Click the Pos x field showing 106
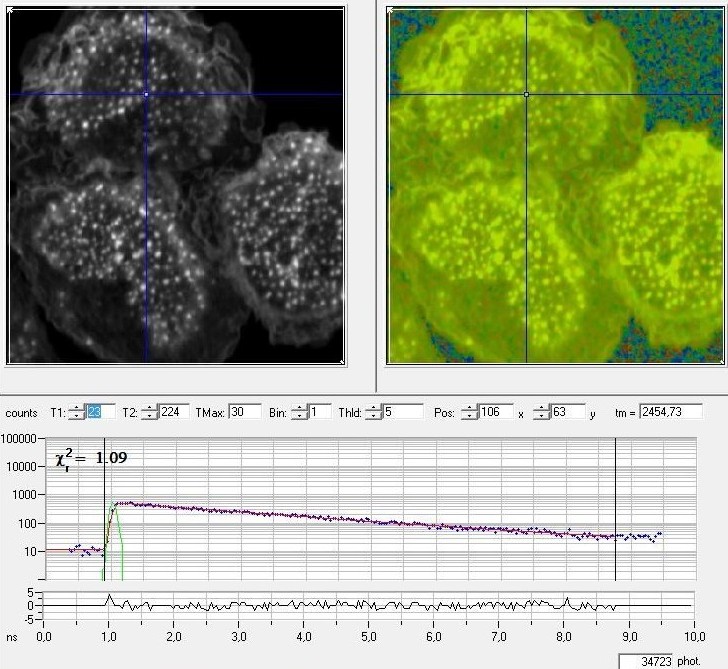 [496, 412]
